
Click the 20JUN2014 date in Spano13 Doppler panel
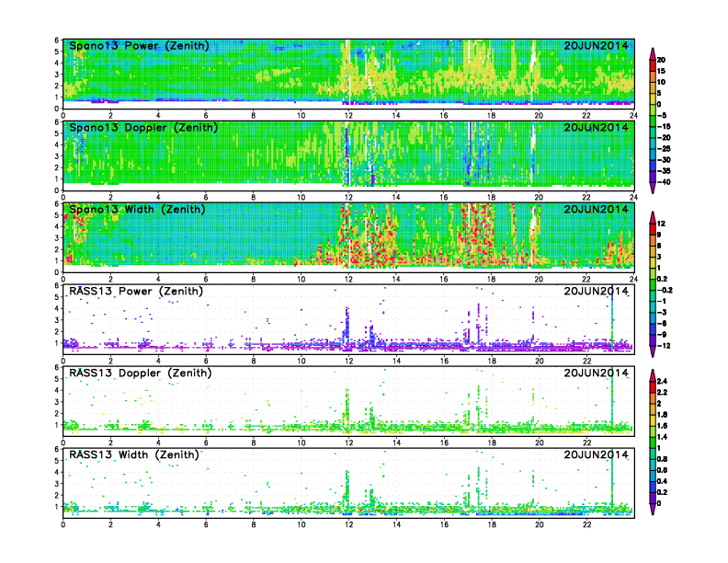point(597,127)
